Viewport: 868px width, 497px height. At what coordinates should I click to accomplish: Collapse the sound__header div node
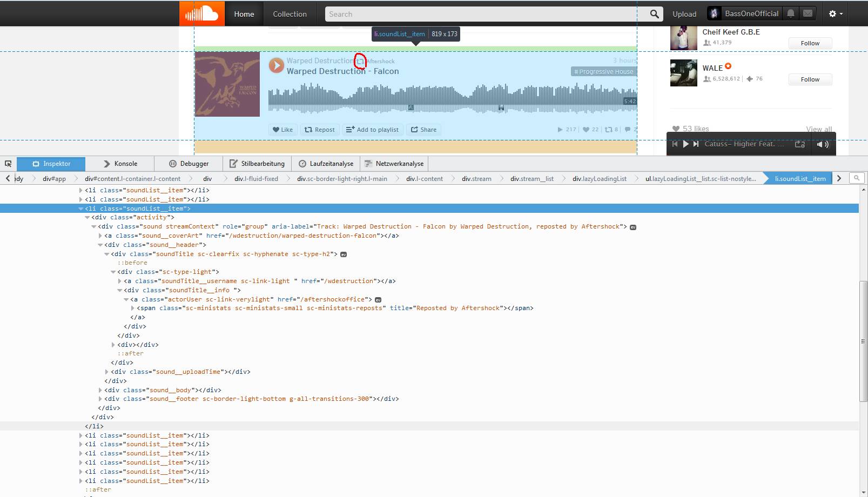(x=100, y=245)
